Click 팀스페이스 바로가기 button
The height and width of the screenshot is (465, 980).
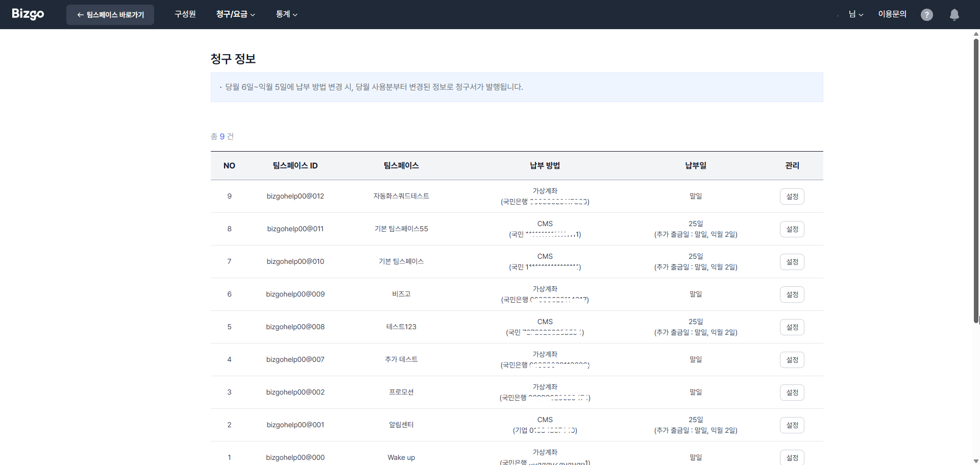pos(110,14)
